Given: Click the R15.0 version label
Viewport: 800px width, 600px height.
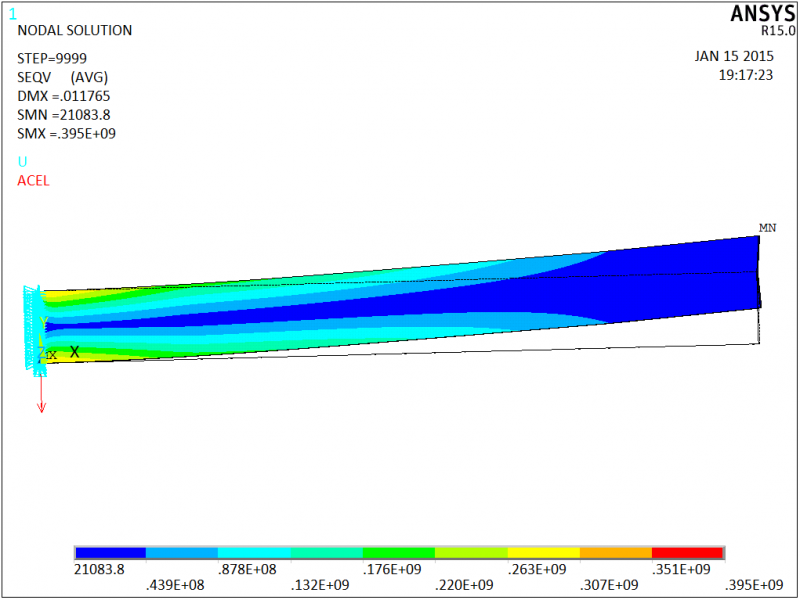Looking at the screenshot, I should 778,31.
